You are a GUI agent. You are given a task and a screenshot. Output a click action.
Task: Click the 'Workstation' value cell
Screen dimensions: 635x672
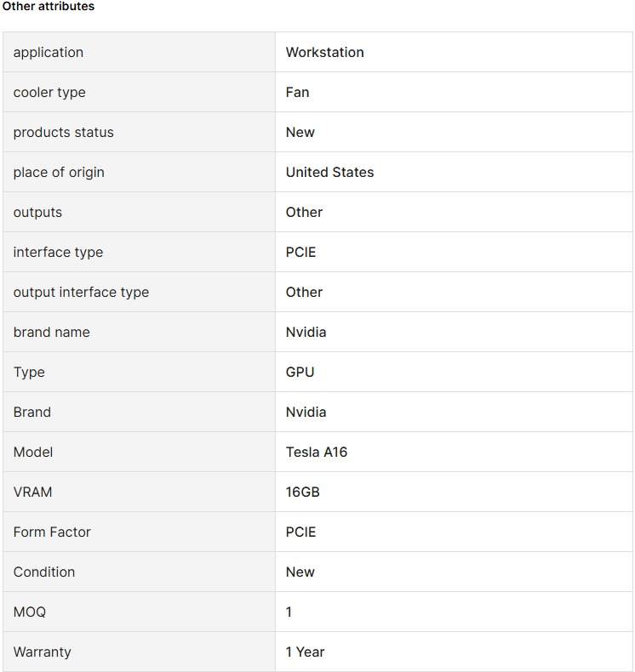click(454, 52)
